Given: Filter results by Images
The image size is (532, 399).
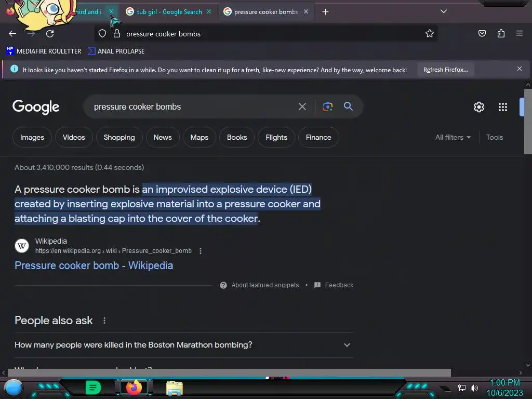Looking at the screenshot, I should pos(32,137).
